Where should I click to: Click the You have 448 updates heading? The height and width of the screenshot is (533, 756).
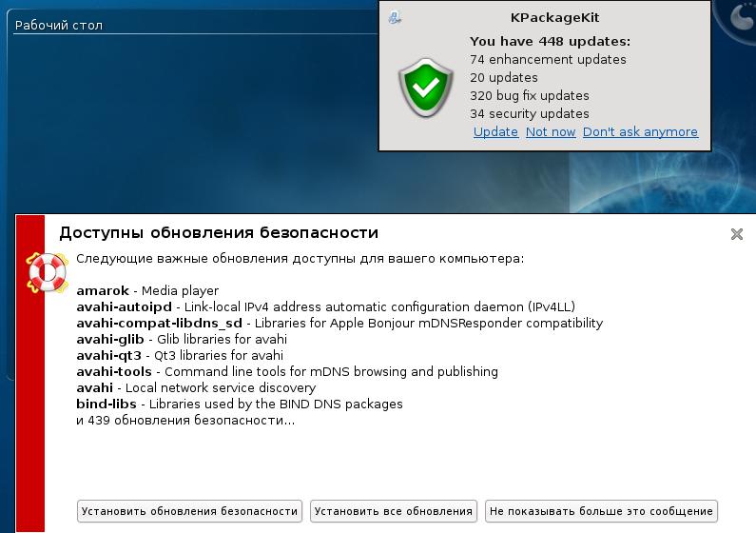click(x=551, y=42)
